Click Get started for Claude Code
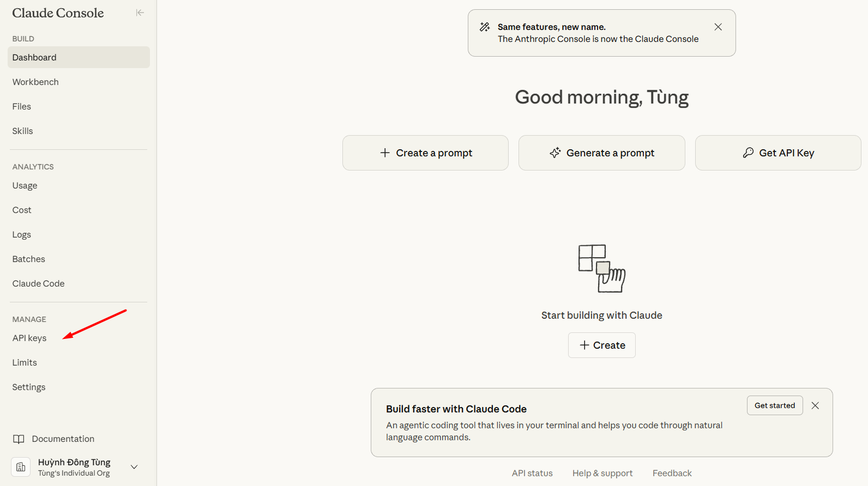Image resolution: width=868 pixels, height=486 pixels. (774, 405)
